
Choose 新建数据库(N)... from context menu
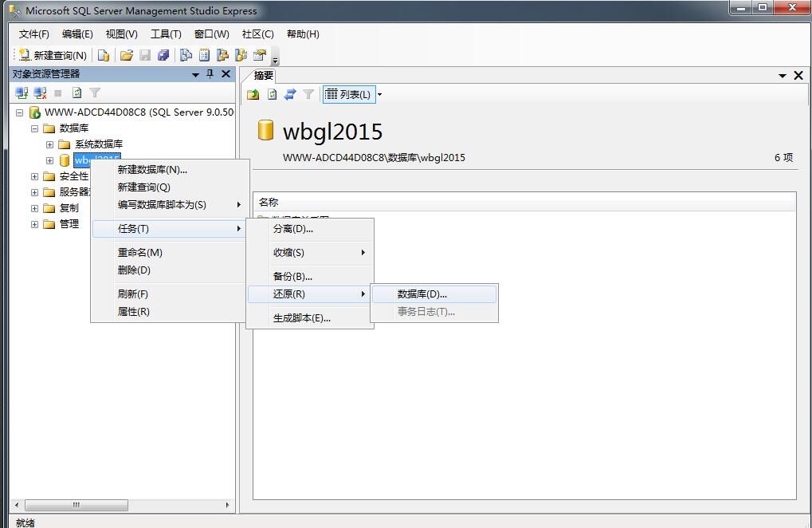[169, 169]
